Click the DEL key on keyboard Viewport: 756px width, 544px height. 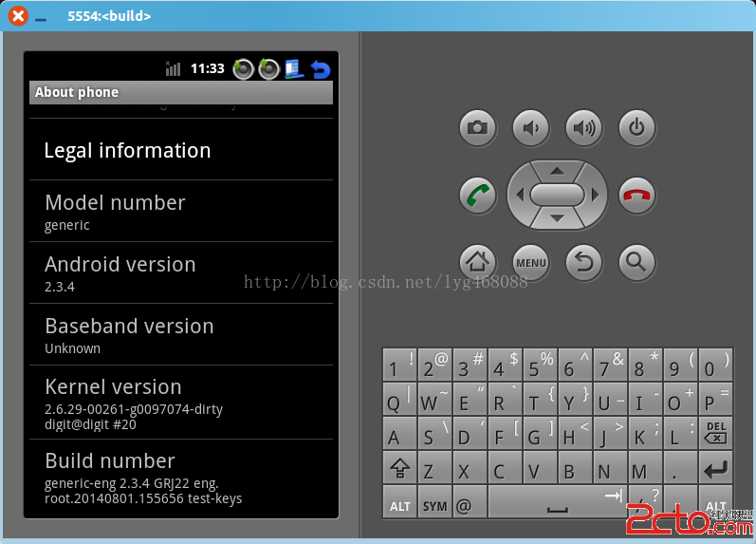point(715,433)
